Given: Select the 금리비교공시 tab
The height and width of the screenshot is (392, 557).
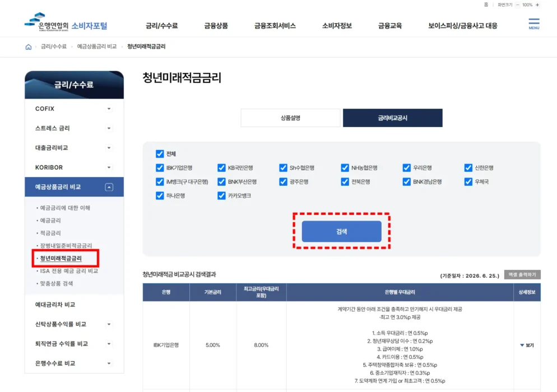Looking at the screenshot, I should 392,118.
